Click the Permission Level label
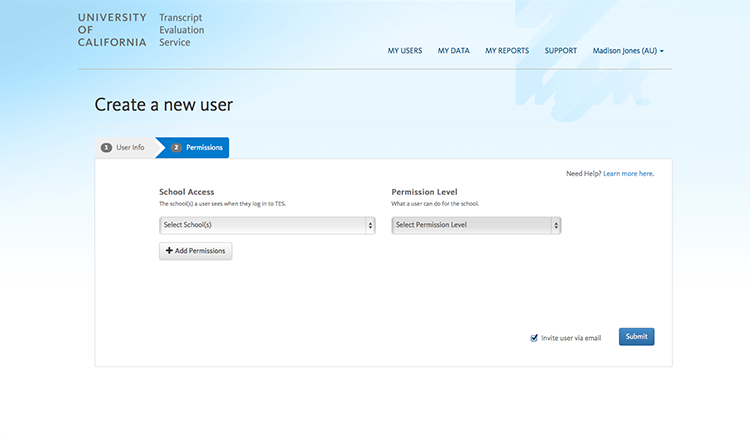The width and height of the screenshot is (750, 437). click(424, 192)
